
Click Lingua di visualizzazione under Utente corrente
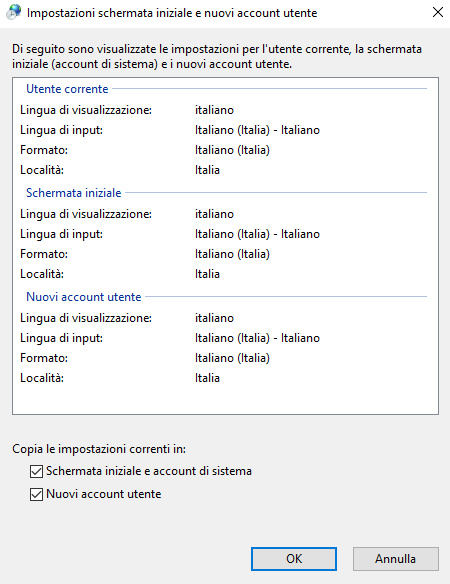(86, 110)
